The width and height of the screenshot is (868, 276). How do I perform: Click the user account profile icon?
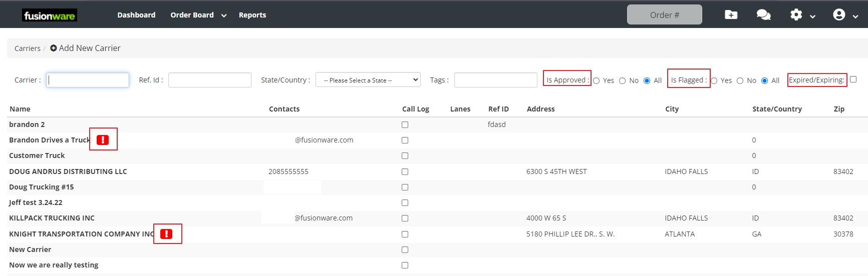pos(839,15)
